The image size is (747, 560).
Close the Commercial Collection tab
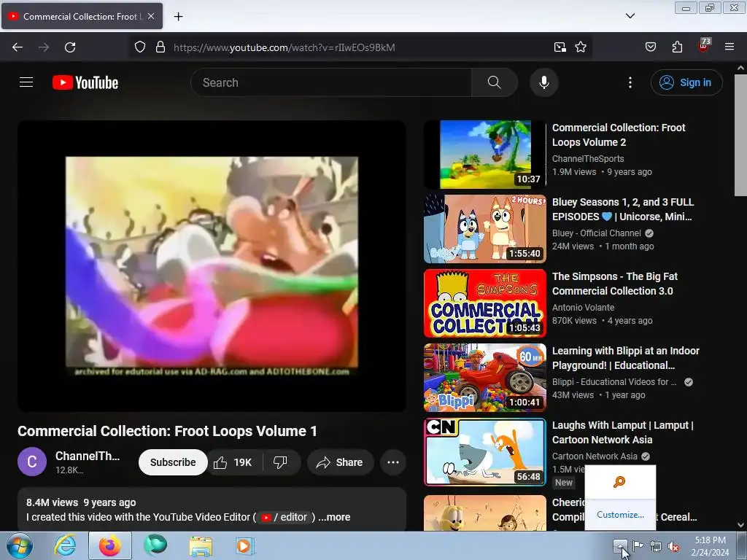[151, 16]
